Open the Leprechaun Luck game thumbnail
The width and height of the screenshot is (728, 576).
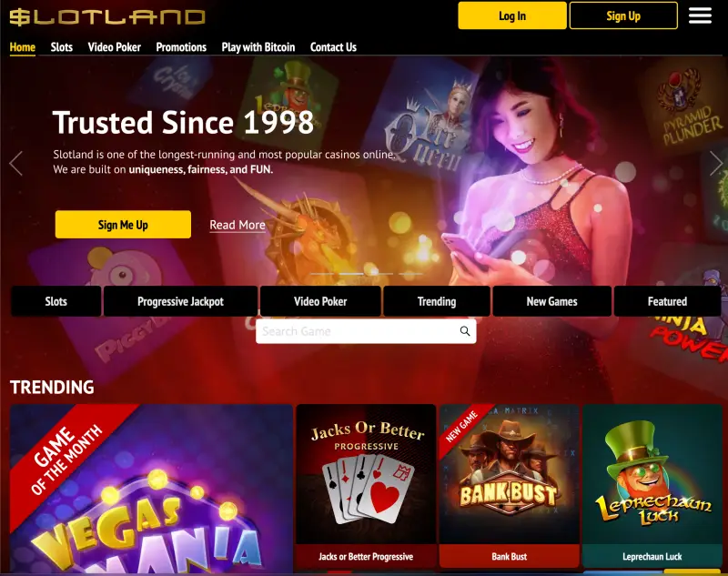[x=652, y=486]
